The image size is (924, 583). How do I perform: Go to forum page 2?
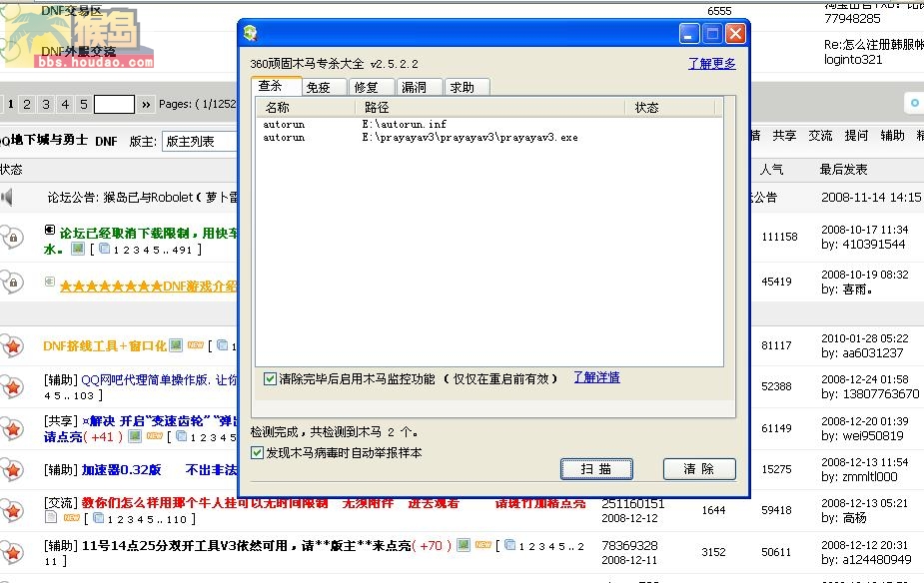coord(27,104)
